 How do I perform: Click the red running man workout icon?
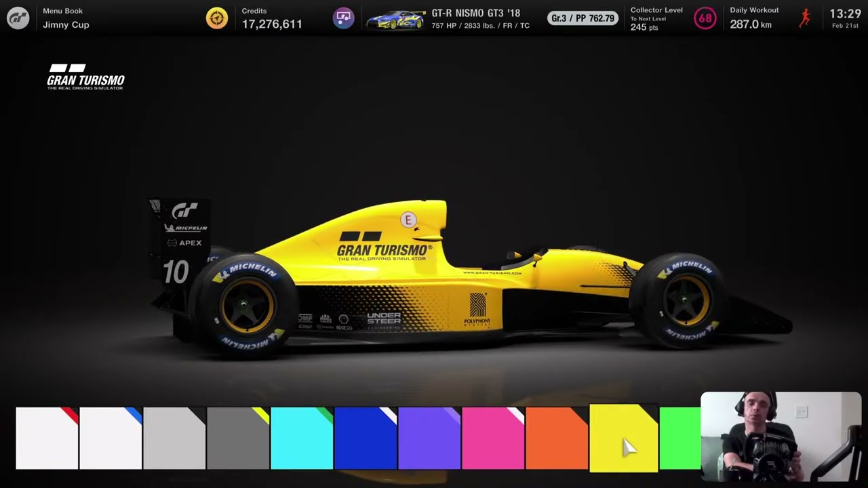(805, 18)
